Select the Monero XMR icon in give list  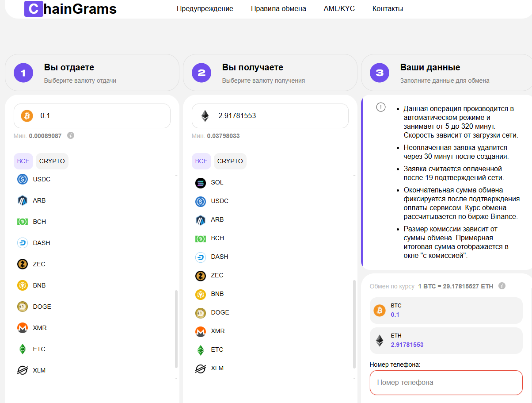point(23,328)
